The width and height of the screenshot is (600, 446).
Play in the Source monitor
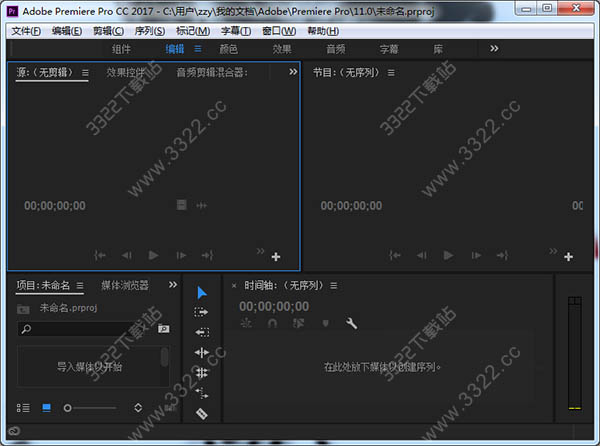tap(153, 255)
